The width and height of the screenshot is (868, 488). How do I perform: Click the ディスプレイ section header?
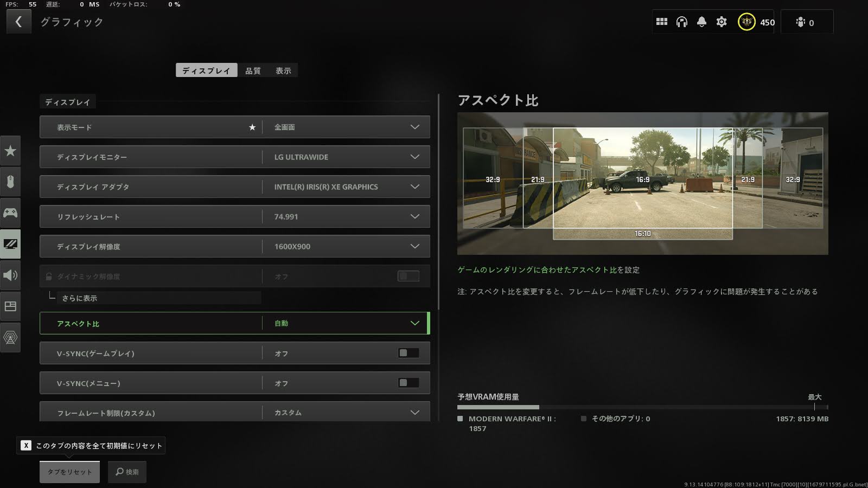pyautogui.click(x=68, y=102)
